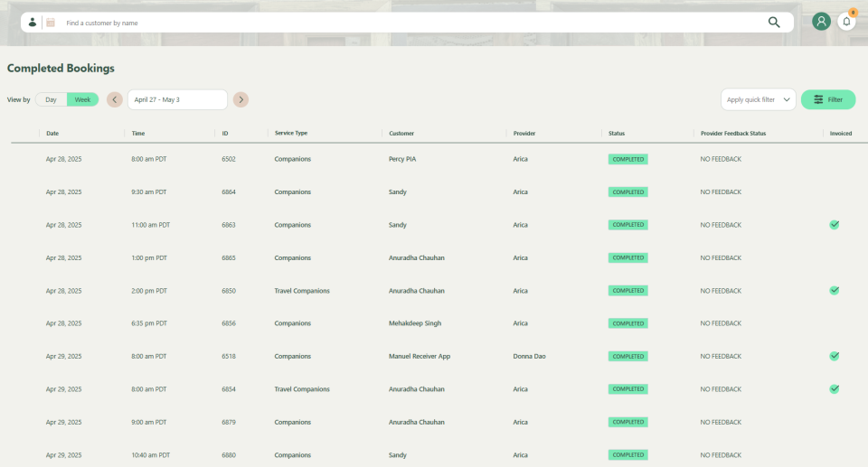This screenshot has height=467, width=868.
Task: Click the green Filter button
Action: tap(828, 99)
